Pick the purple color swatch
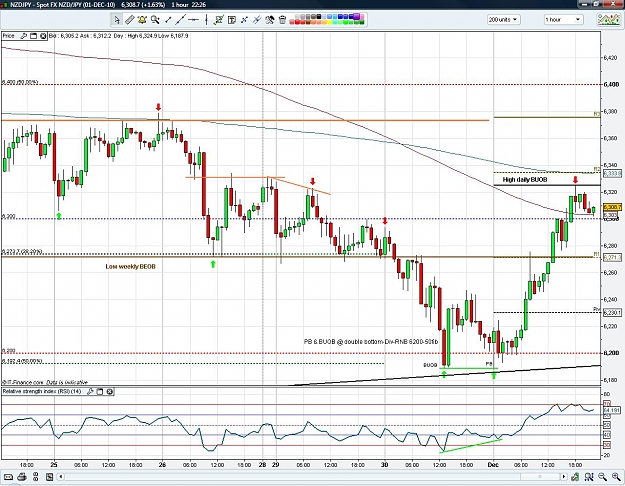The image size is (625, 486). click(x=356, y=16)
